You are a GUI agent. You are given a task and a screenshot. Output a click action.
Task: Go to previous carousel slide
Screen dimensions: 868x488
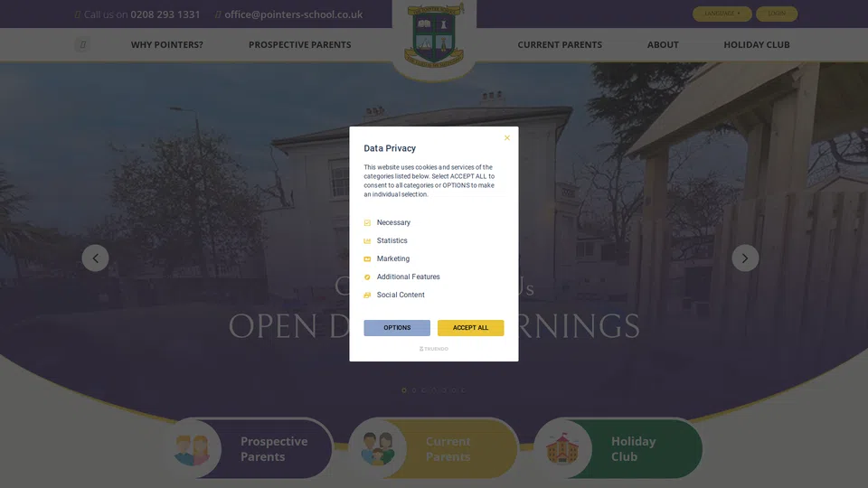[95, 258]
